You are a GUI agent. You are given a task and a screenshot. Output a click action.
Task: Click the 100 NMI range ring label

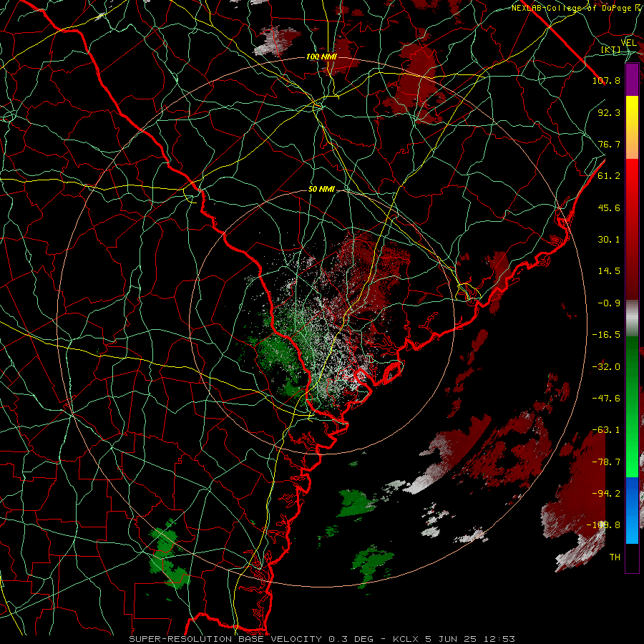click(x=321, y=57)
